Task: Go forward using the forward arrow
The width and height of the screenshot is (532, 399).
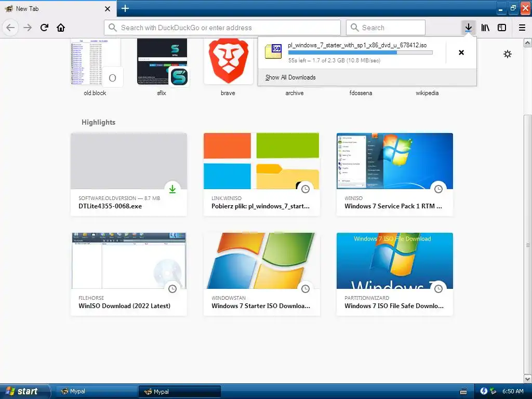Action: click(28, 28)
